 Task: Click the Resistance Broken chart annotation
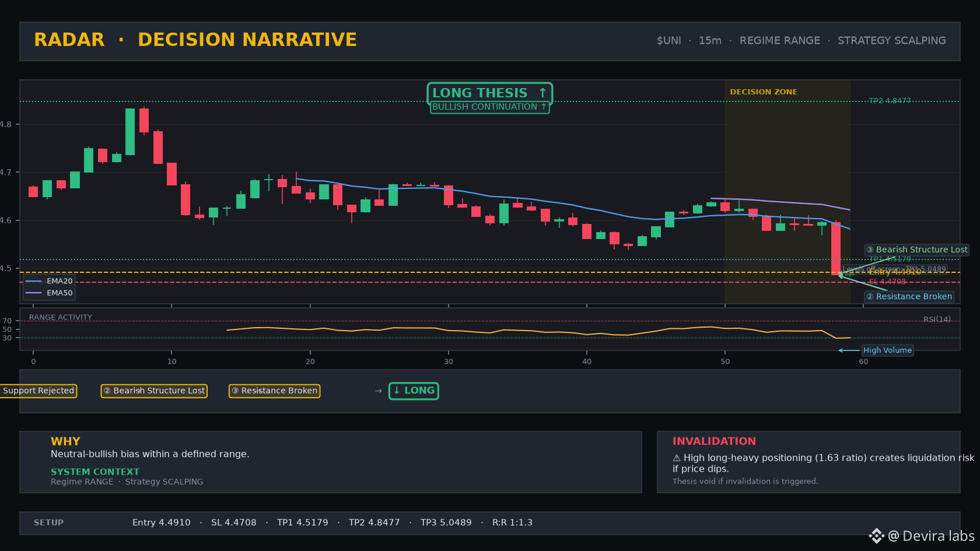[x=909, y=297]
